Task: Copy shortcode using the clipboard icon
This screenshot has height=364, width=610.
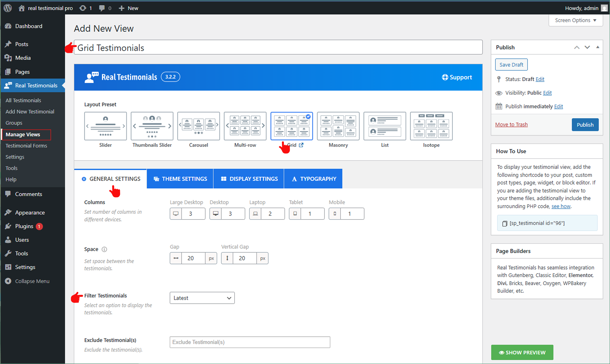Action: tap(505, 223)
